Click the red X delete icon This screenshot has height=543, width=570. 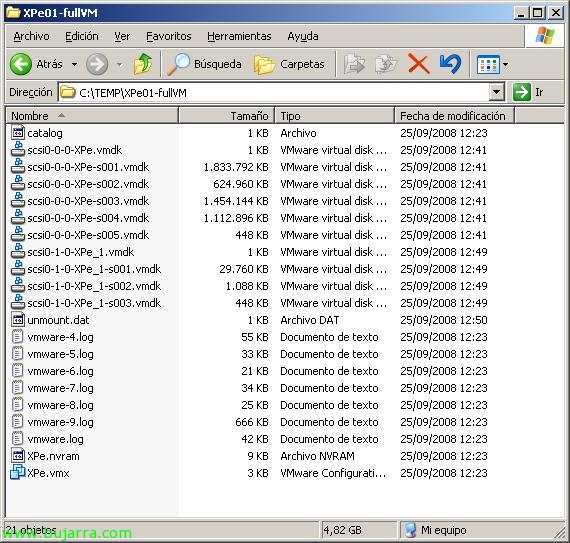(418, 64)
